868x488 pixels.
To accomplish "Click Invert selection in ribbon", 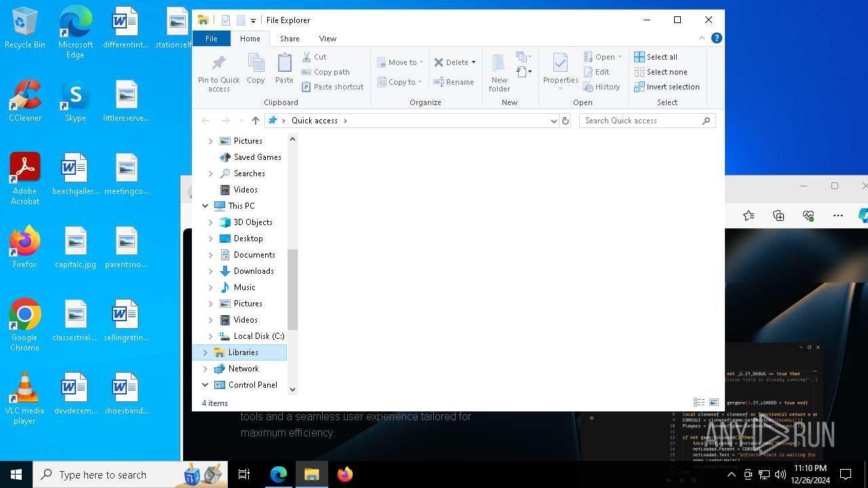I will pyautogui.click(x=667, y=87).
